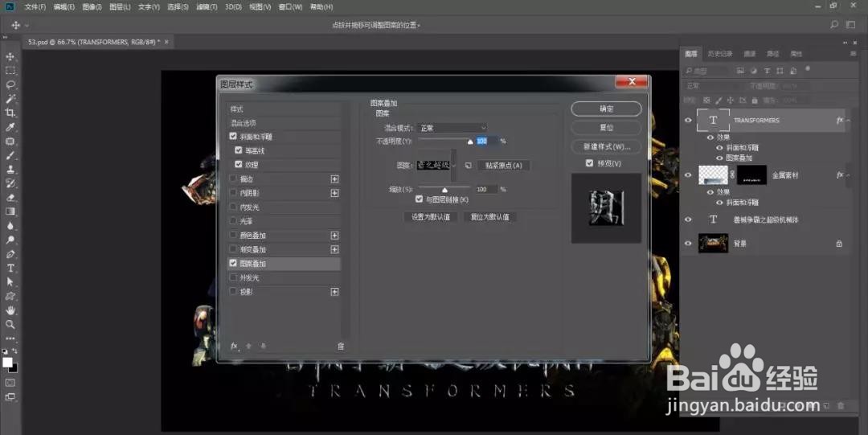Click the fx icon in Layer Style dialog
The width and height of the screenshot is (868, 435).
(234, 346)
